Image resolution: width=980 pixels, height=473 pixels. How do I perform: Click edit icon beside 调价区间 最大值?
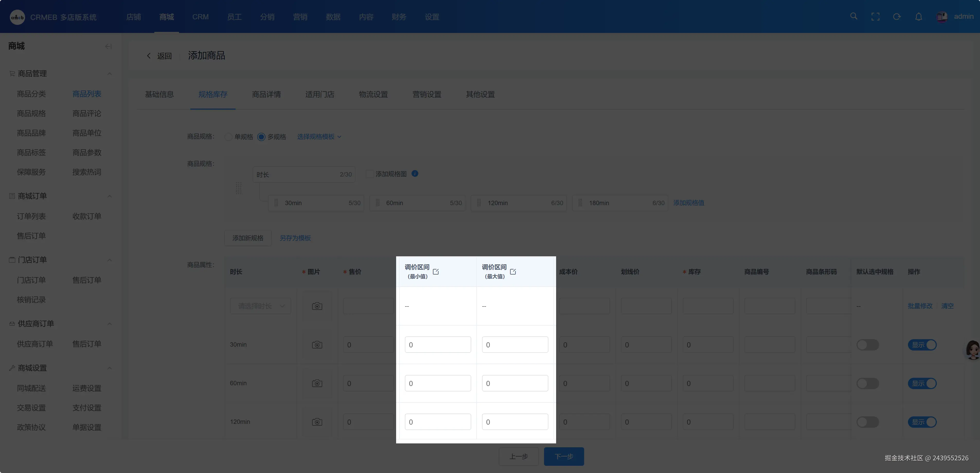513,272
